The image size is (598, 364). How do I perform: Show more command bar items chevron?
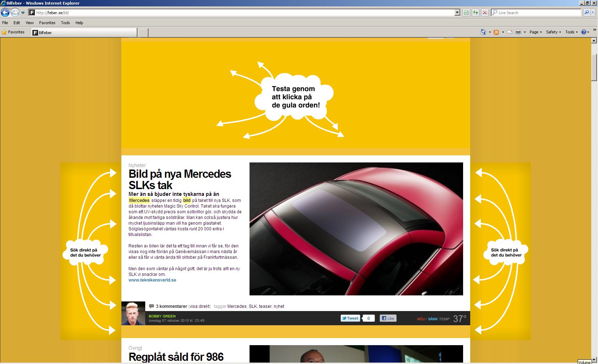click(x=595, y=30)
